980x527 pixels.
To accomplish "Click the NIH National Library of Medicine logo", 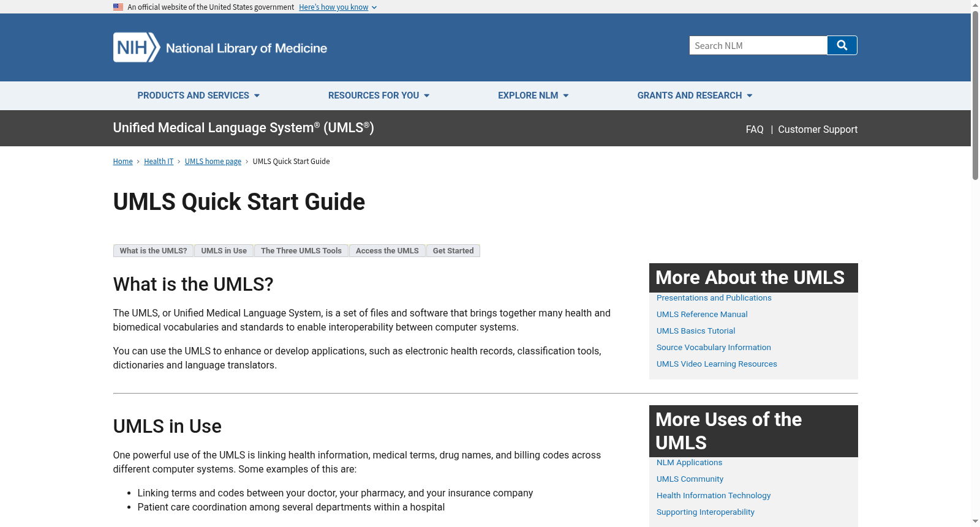I will point(220,47).
